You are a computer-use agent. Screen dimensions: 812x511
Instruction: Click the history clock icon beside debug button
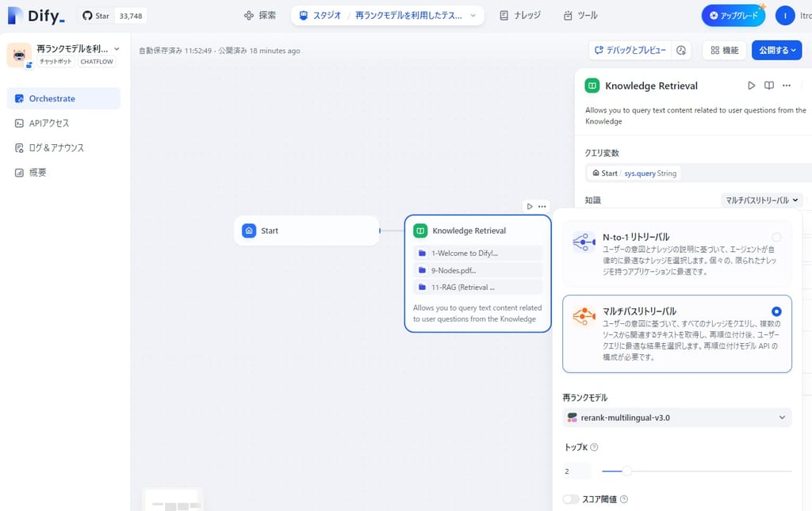(x=681, y=51)
